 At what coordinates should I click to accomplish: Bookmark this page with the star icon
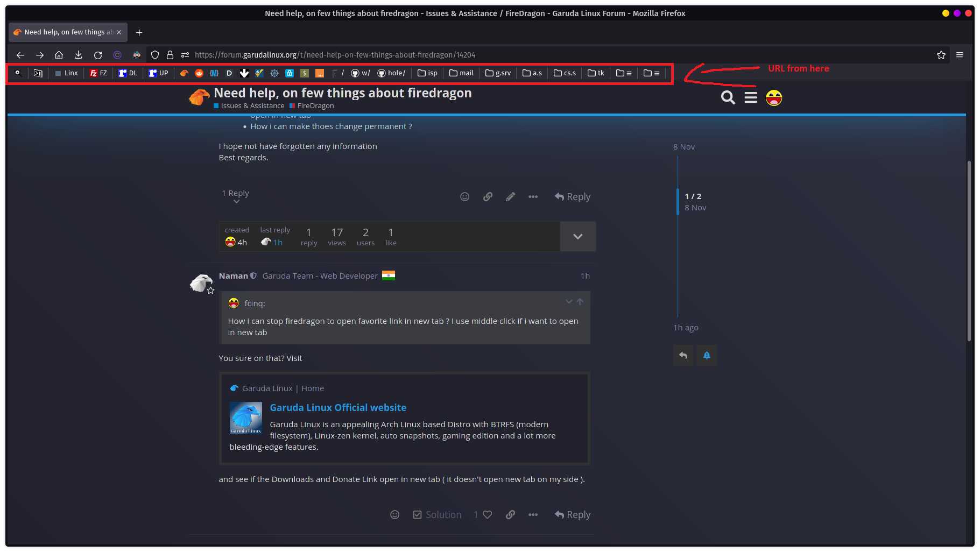[941, 55]
